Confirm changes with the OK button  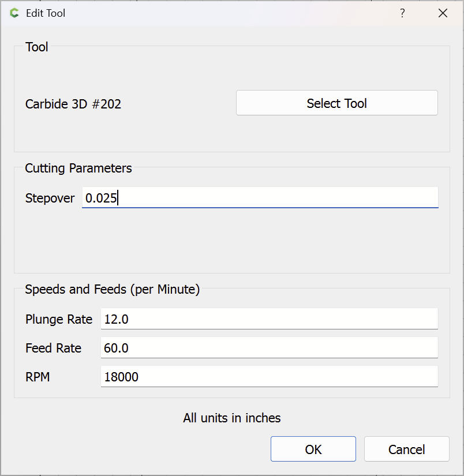(x=313, y=449)
